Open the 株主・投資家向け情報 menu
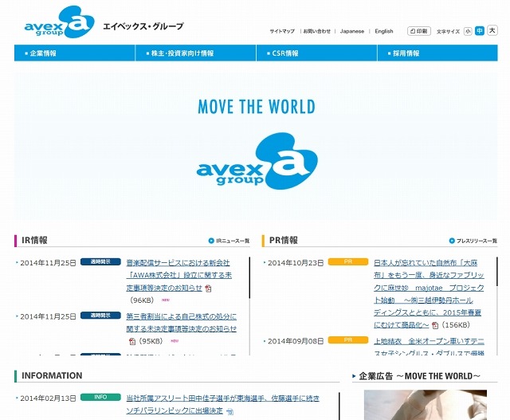 point(195,53)
